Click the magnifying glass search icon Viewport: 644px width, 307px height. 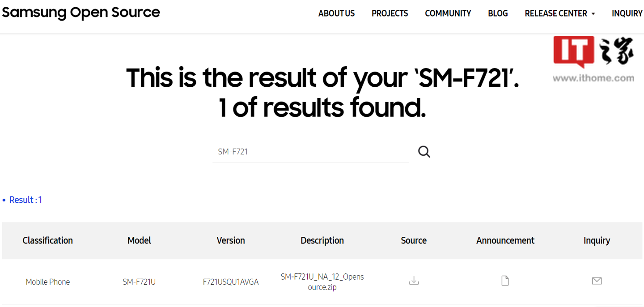[424, 152]
